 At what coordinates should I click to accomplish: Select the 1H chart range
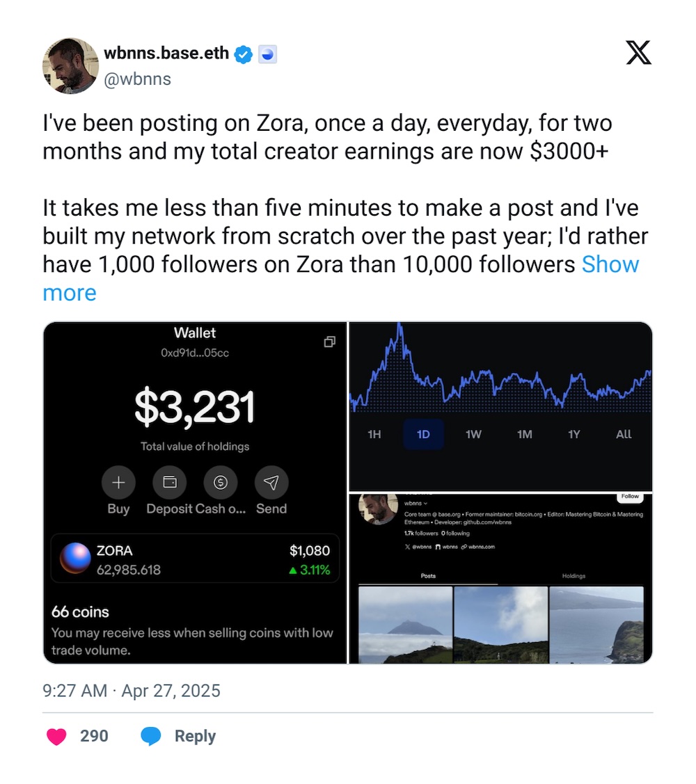(x=374, y=434)
